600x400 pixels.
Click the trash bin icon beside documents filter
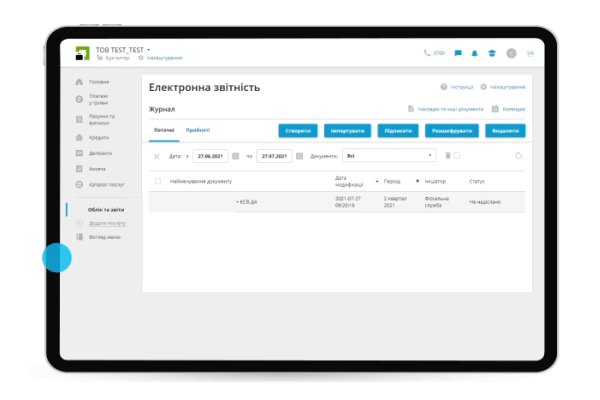click(x=448, y=156)
